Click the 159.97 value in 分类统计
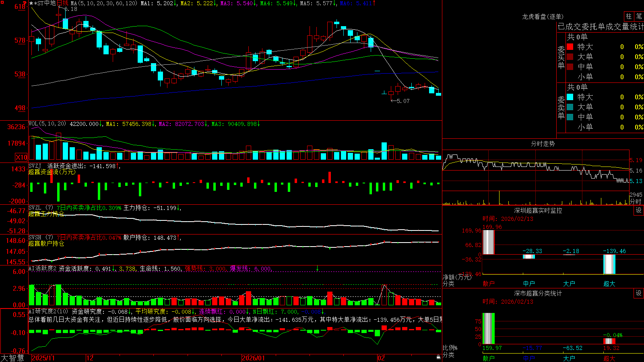The image size is (644, 362). click(x=492, y=348)
